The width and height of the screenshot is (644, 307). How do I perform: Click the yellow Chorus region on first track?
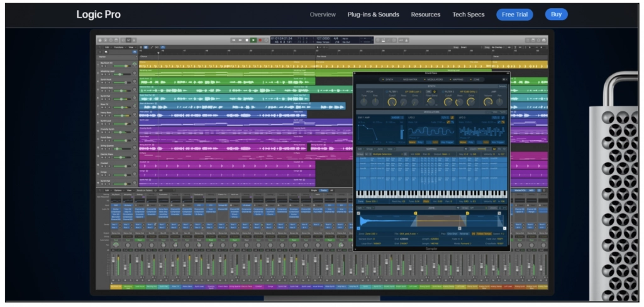coord(226,64)
